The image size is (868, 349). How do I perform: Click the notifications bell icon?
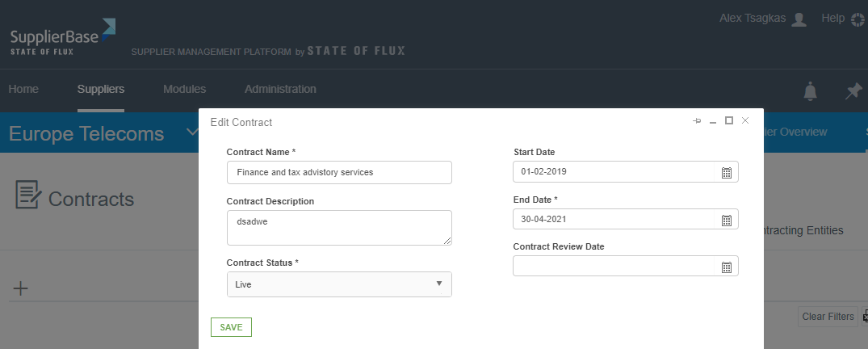(x=810, y=91)
